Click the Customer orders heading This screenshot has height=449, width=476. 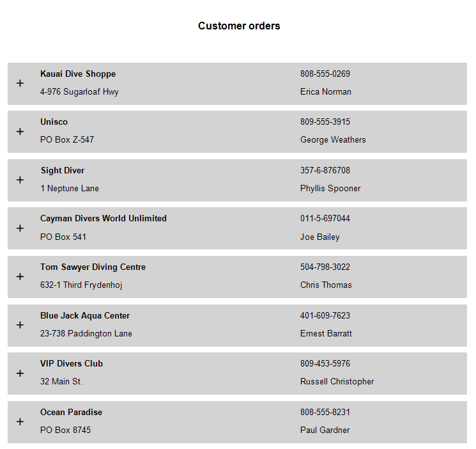pyautogui.click(x=239, y=26)
